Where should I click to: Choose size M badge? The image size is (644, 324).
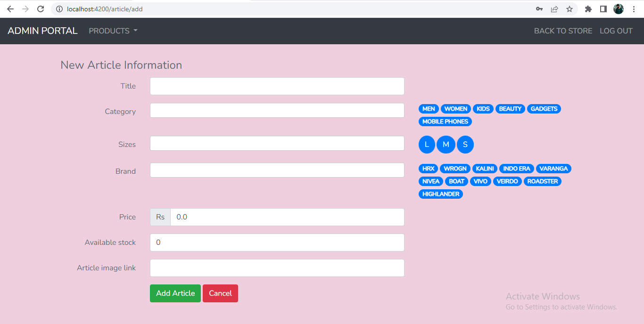tap(446, 145)
